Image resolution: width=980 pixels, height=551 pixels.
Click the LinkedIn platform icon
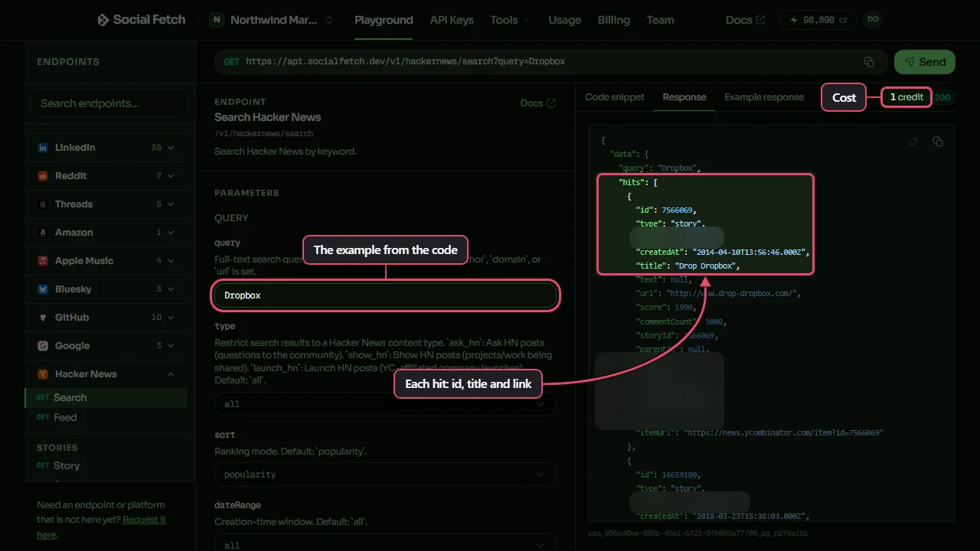(x=43, y=148)
